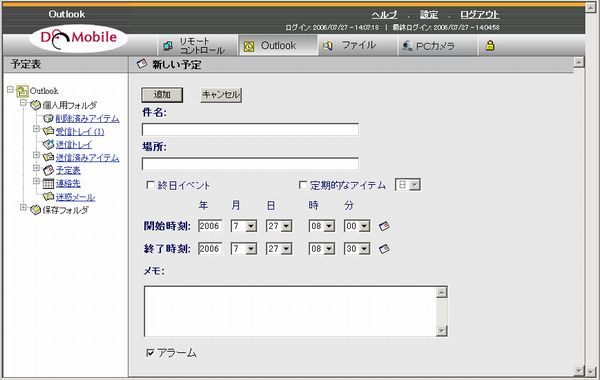The image size is (600, 380).
Task: Open the 開始時刻 minute dropdown
Action: (x=357, y=226)
